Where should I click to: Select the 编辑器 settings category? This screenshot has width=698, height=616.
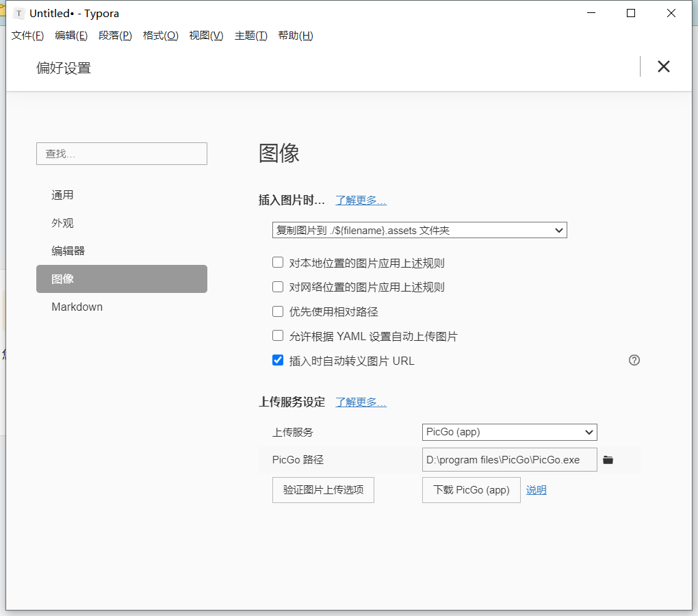(x=122, y=251)
